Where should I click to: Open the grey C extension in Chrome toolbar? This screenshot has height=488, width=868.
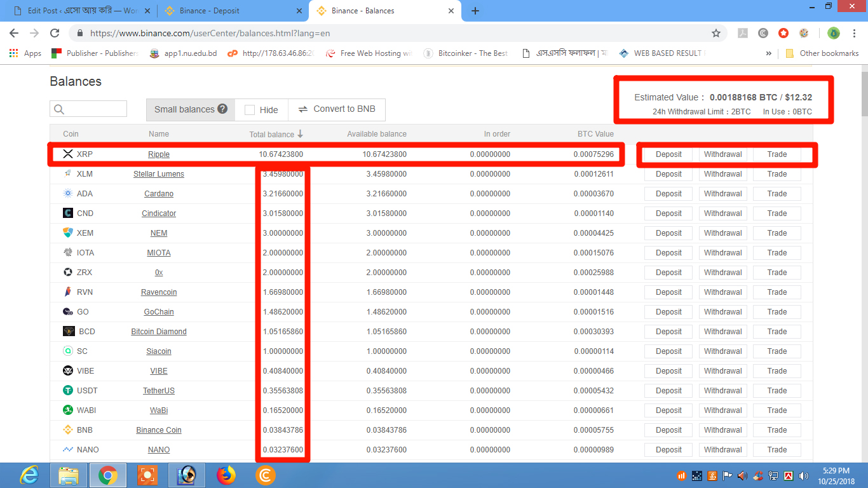point(763,33)
